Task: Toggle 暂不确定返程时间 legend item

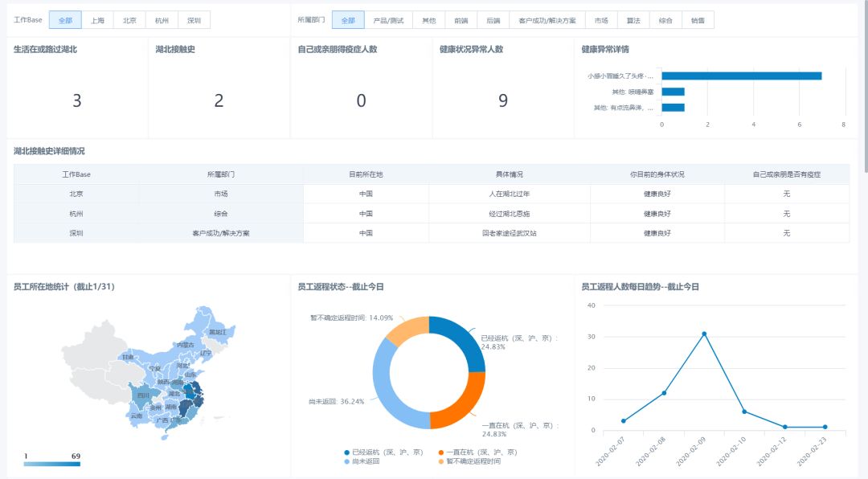Action: (x=469, y=461)
